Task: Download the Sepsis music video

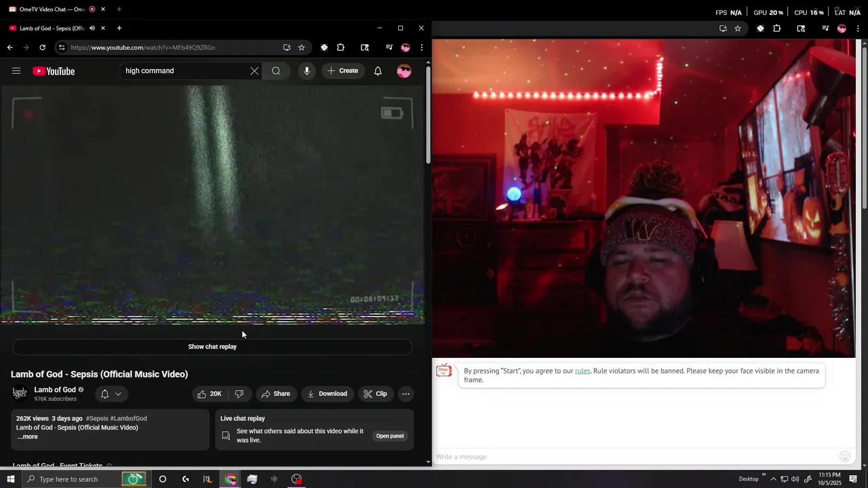Action: pyautogui.click(x=328, y=394)
